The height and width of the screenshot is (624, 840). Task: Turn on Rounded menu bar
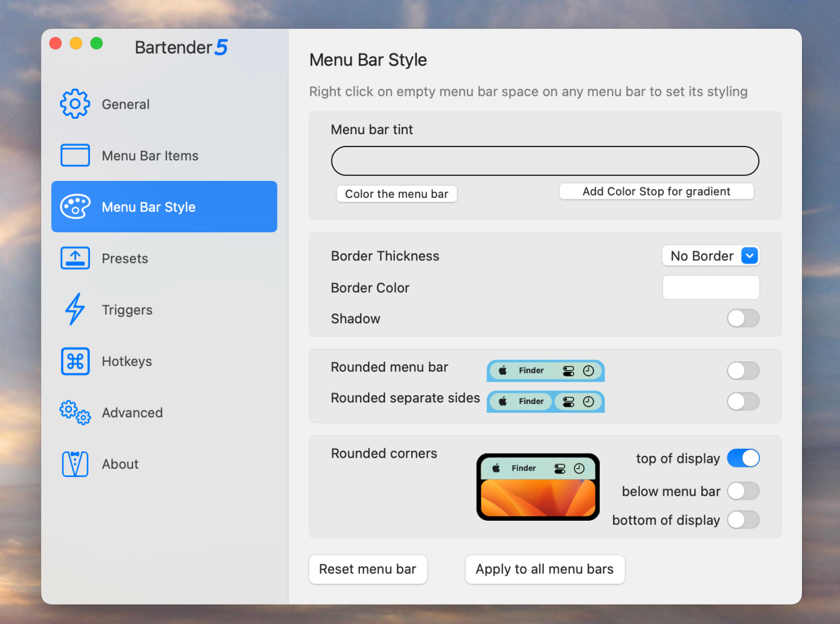(x=743, y=371)
